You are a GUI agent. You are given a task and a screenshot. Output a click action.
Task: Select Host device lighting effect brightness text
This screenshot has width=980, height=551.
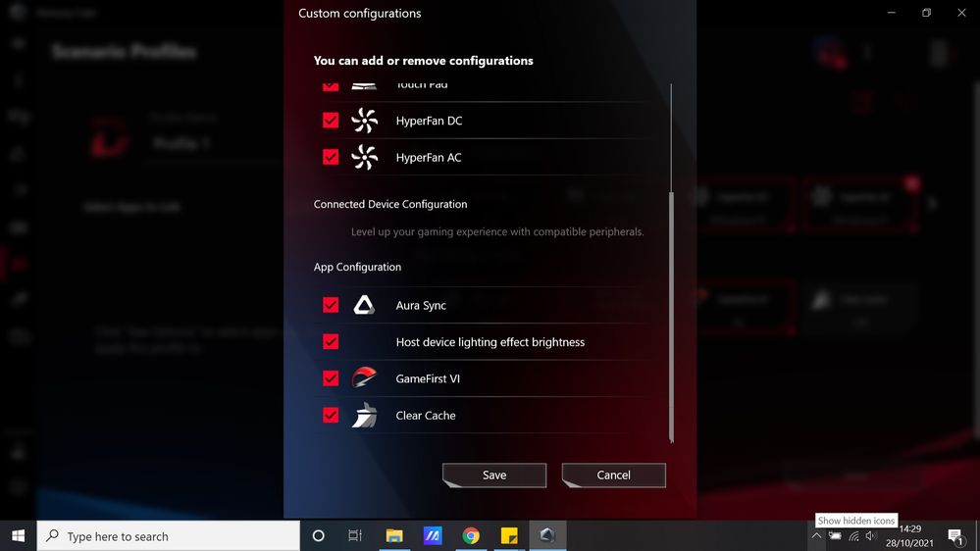click(x=490, y=342)
